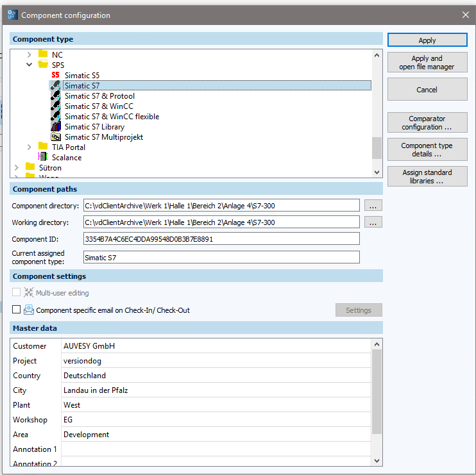Enable component specific email checkbox

(17, 310)
